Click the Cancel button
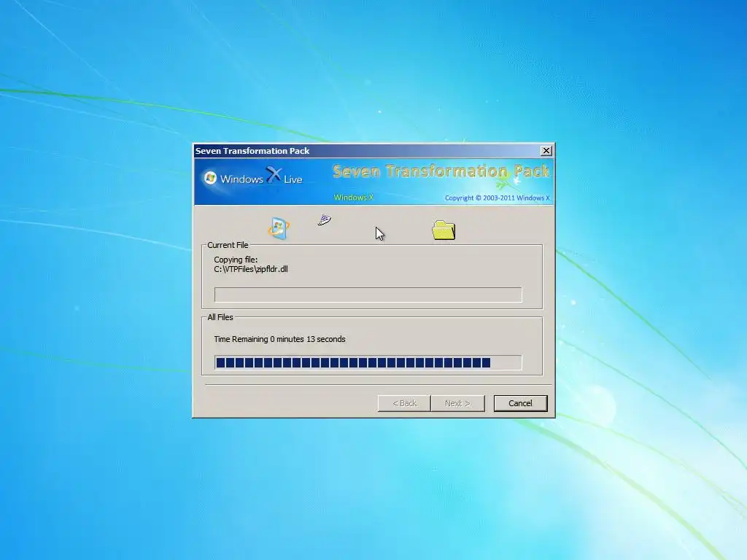This screenshot has height=560, width=747. click(520, 403)
